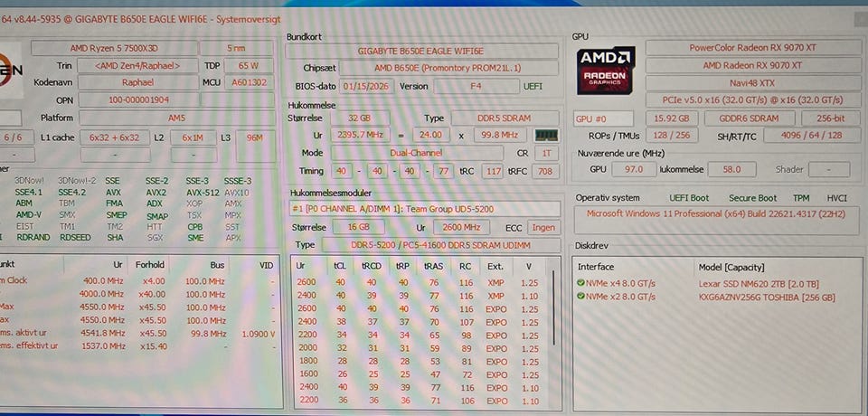Screen dimensions: 868x416
Task: Click the Ext. column header
Action: tap(495, 266)
